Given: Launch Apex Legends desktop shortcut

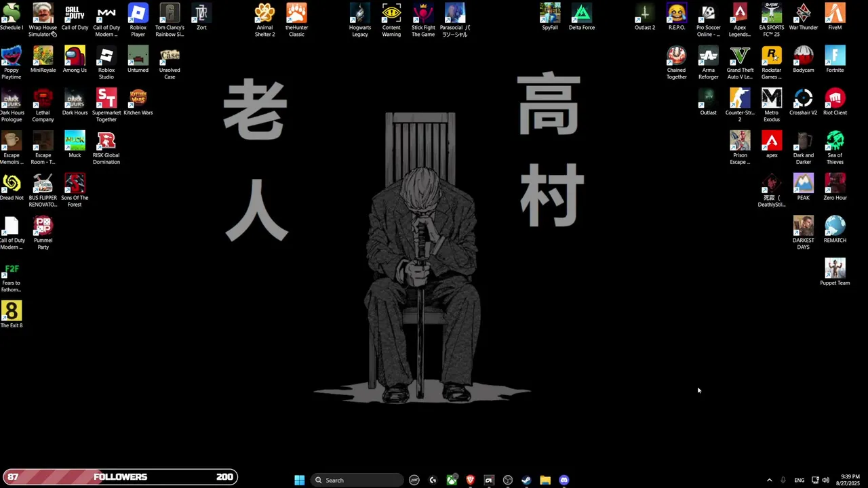Looking at the screenshot, I should [740, 20].
